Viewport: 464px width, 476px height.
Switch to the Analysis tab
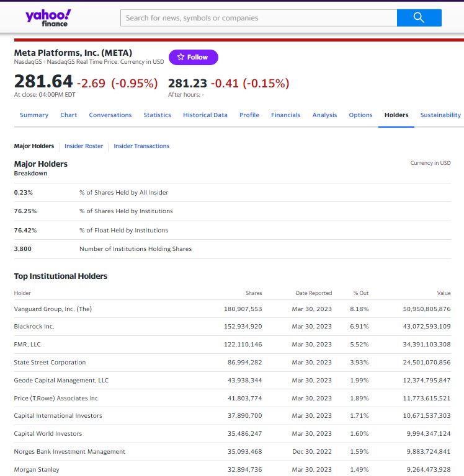click(x=324, y=115)
